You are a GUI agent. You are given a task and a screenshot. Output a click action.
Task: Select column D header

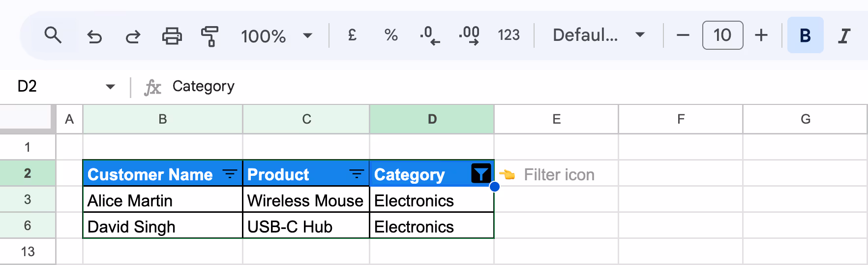pyautogui.click(x=432, y=119)
